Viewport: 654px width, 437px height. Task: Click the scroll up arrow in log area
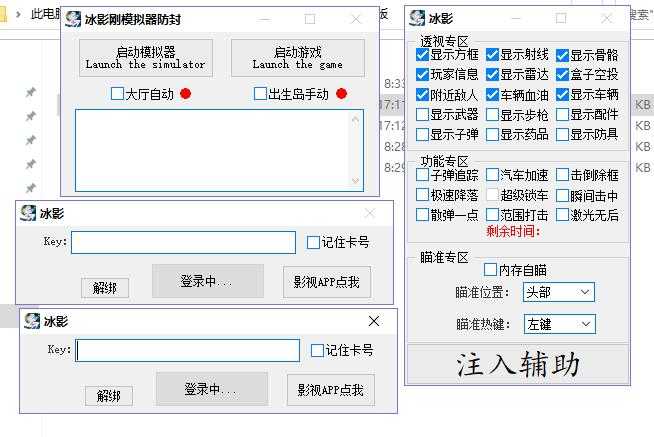click(x=356, y=120)
